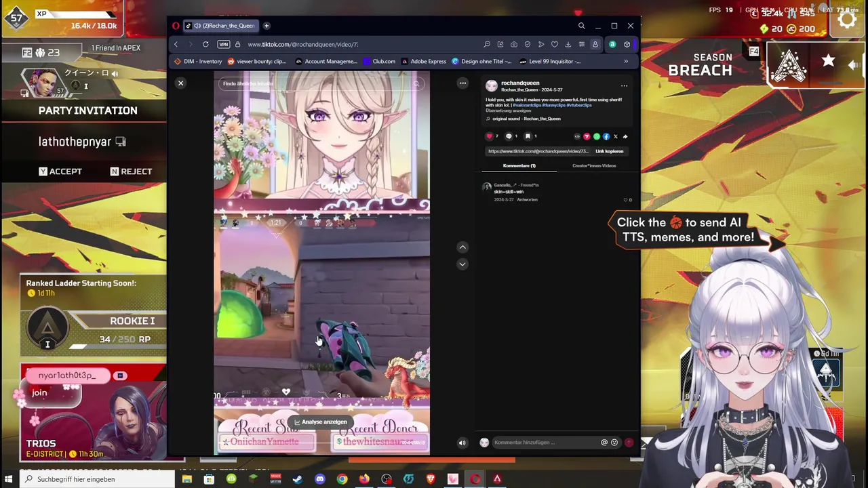Go back in the Opera browser
The width and height of the screenshot is (868, 488).
click(176, 44)
